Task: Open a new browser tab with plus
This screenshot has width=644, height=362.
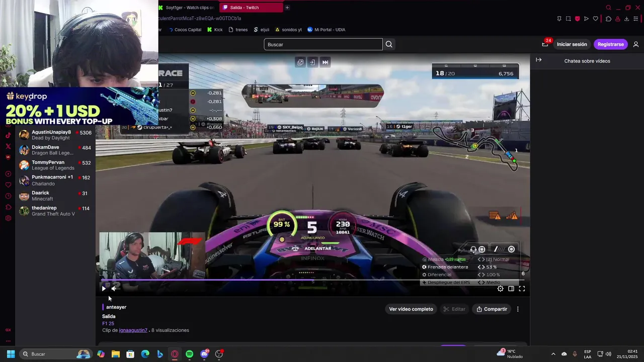Action: pos(287,8)
